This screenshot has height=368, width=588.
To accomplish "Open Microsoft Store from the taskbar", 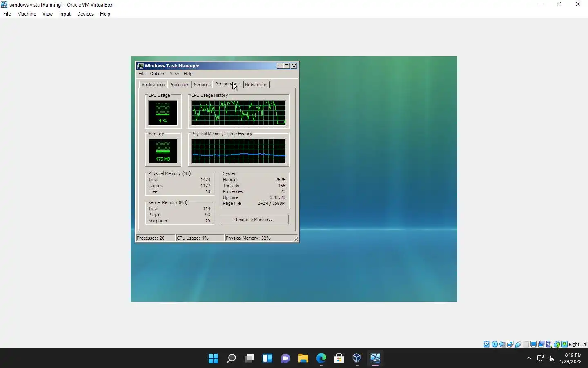I will 339,358.
